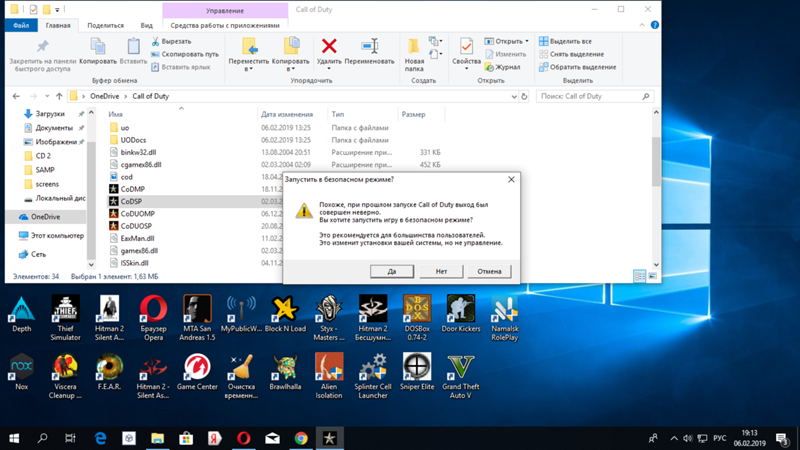Image resolution: width=800 pixels, height=450 pixels.
Task: Click Обратить выделение in the ribbon
Action: 578,67
